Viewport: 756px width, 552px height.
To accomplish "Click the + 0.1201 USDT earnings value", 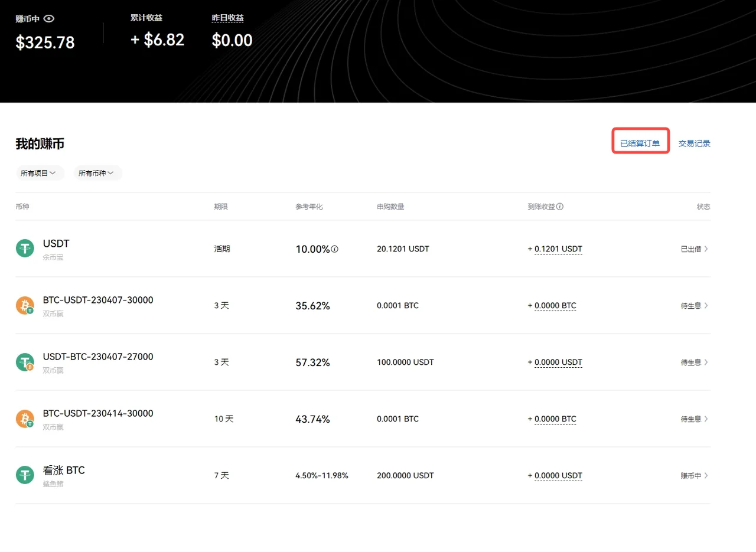I will coord(555,249).
